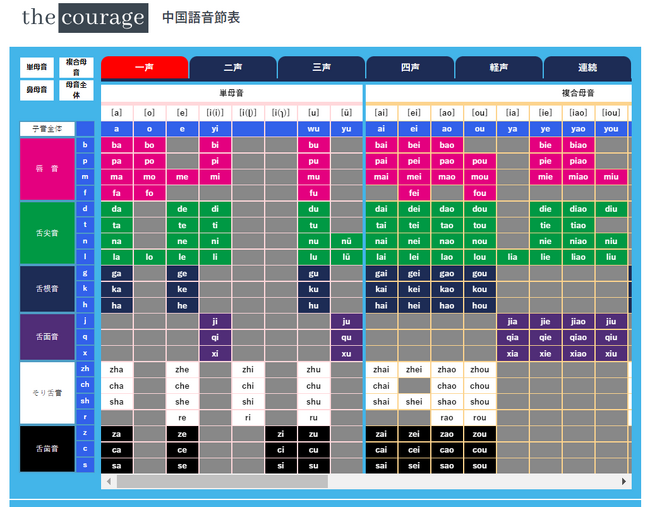
Task: Switch to the 二声 tone tab
Action: pos(233,68)
